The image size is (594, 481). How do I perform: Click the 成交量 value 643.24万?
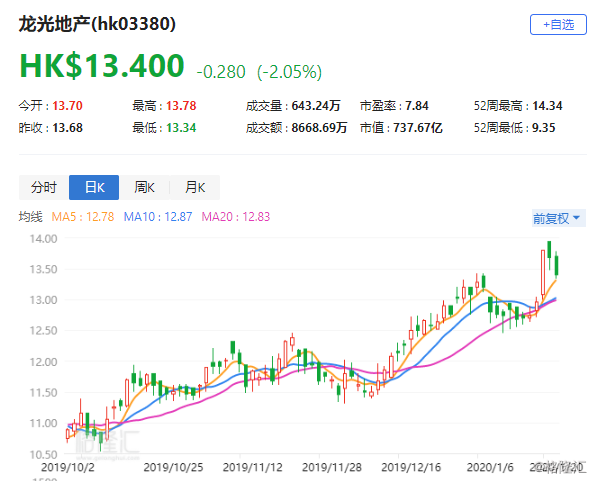pos(316,106)
